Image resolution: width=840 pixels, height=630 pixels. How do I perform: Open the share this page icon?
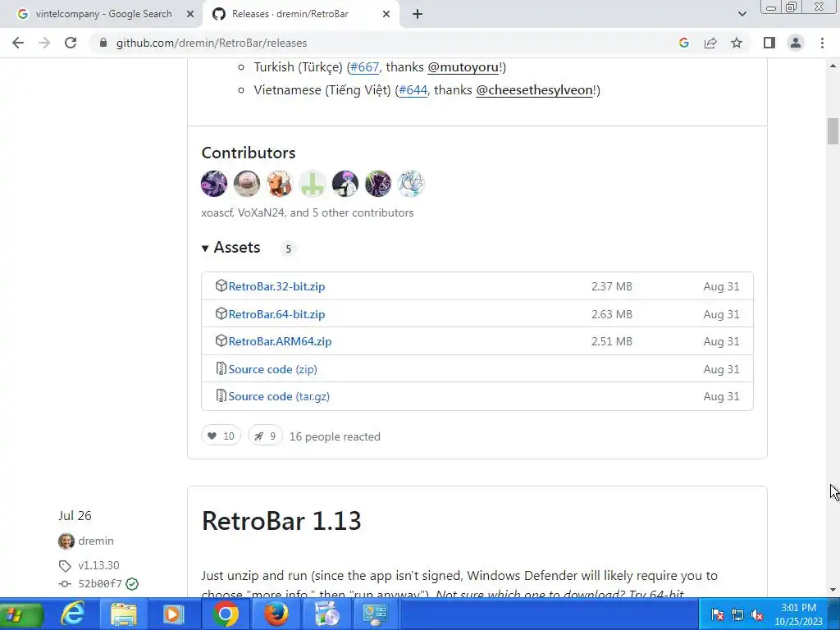pyautogui.click(x=710, y=43)
